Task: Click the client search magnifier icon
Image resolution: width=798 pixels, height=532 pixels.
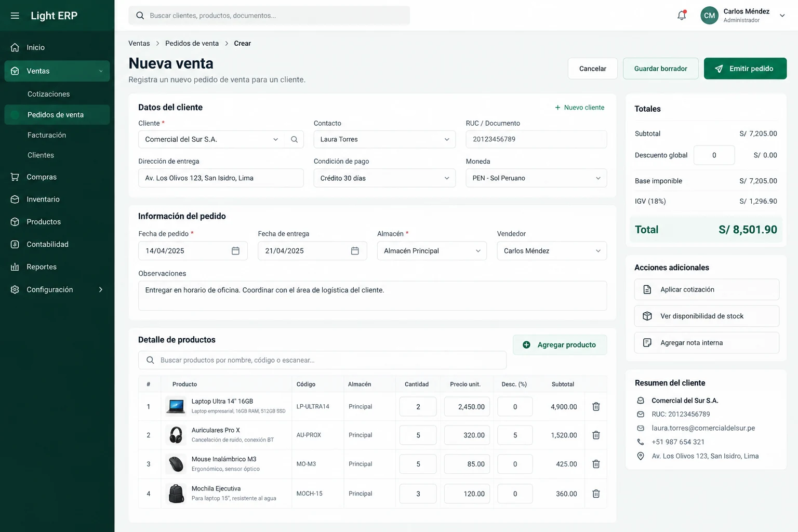Action: 294,139
